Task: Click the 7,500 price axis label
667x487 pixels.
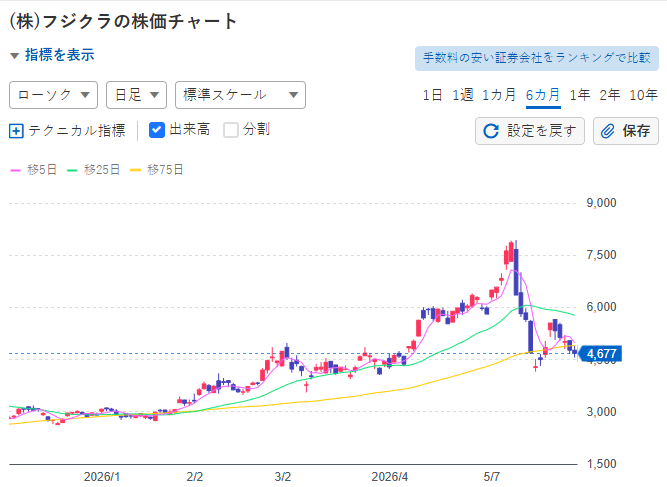Action: pyautogui.click(x=601, y=255)
